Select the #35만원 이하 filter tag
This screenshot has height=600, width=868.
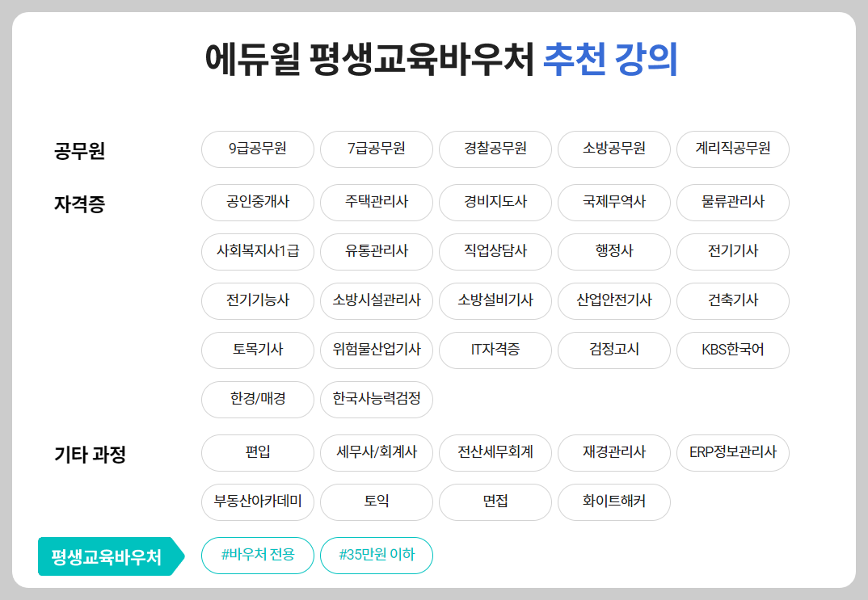click(376, 556)
